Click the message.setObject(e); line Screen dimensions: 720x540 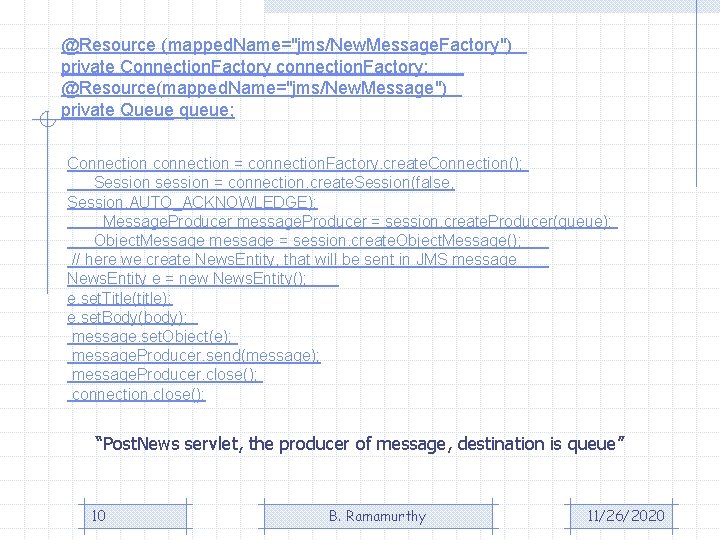(152, 337)
